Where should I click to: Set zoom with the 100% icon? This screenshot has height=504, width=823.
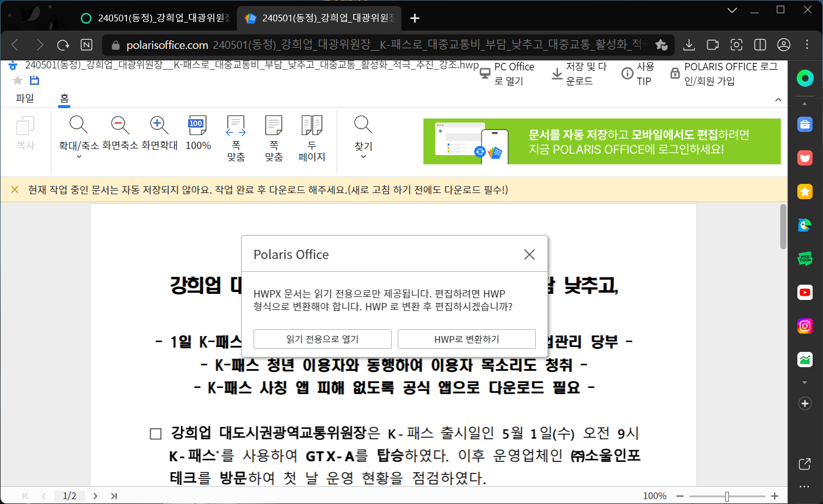pos(197,125)
